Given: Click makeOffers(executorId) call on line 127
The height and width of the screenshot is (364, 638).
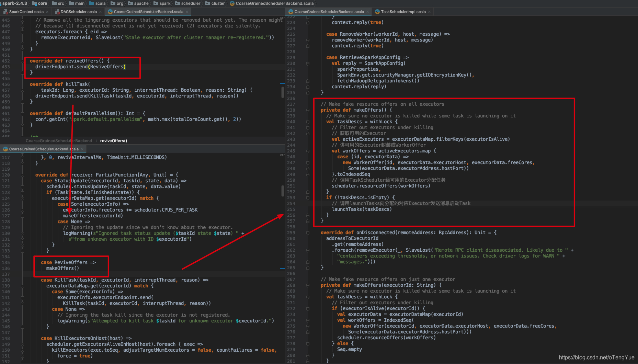Looking at the screenshot, I should tap(93, 216).
